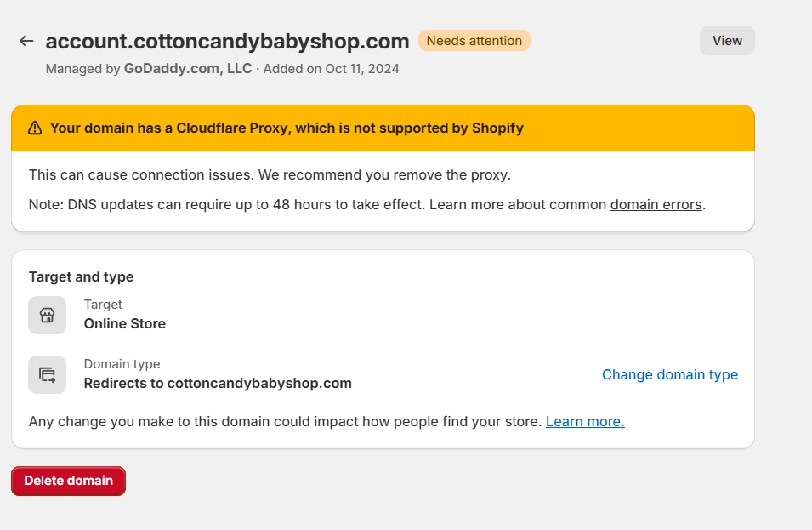Select the account.cottoncandybabyshop.com heading
This screenshot has width=812, height=530.
228,40
